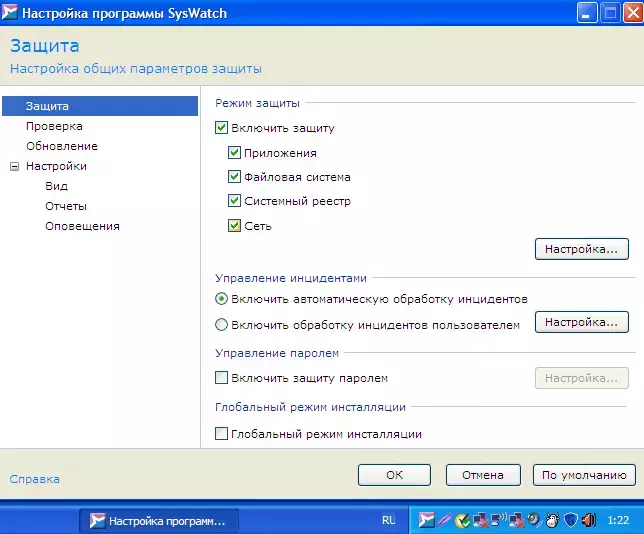Uncheck the 'Сеть' protection checkbox
Image resolution: width=644 pixels, height=534 pixels.
click(234, 226)
